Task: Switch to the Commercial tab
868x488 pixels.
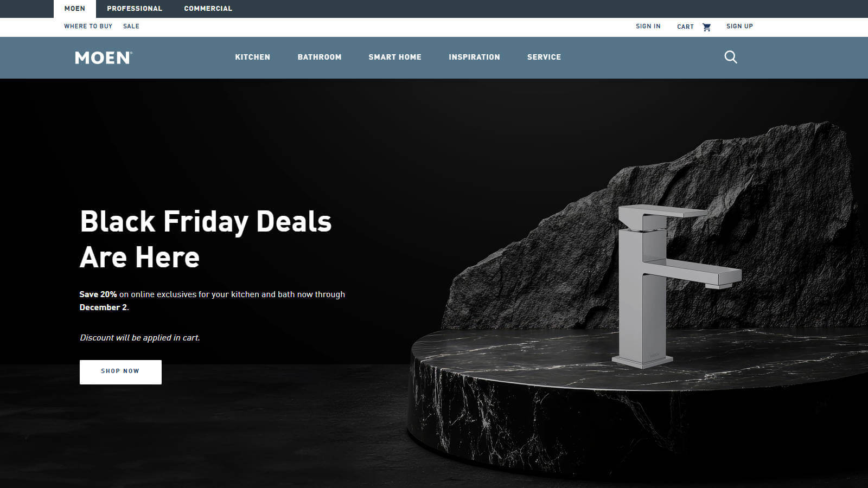Action: (x=208, y=9)
